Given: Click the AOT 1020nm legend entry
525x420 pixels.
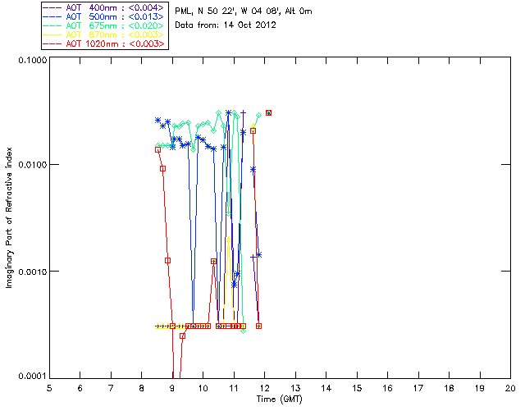Looking at the screenshot, I should pyautogui.click(x=103, y=43).
